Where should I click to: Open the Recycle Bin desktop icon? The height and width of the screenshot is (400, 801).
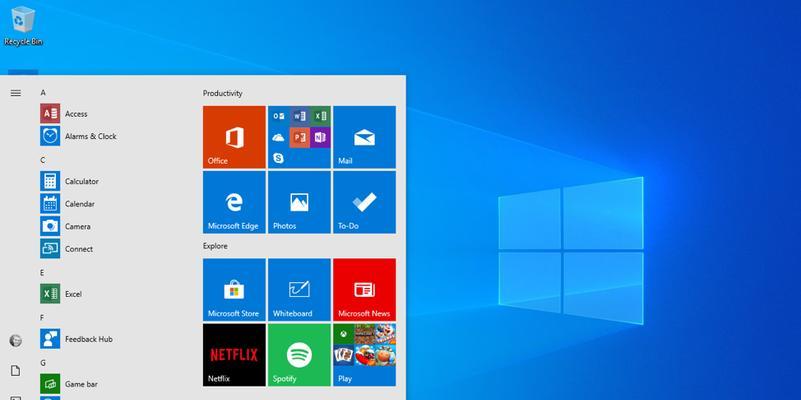point(23,26)
